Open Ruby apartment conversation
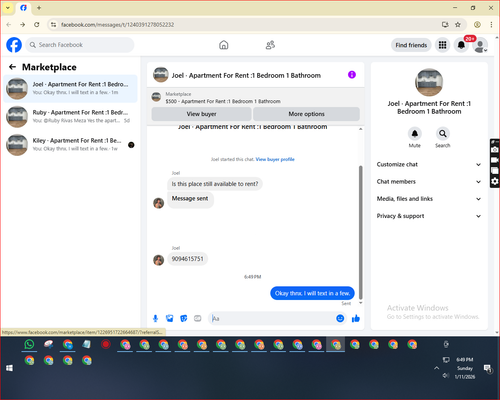This screenshot has width=500, height=400. (70, 117)
